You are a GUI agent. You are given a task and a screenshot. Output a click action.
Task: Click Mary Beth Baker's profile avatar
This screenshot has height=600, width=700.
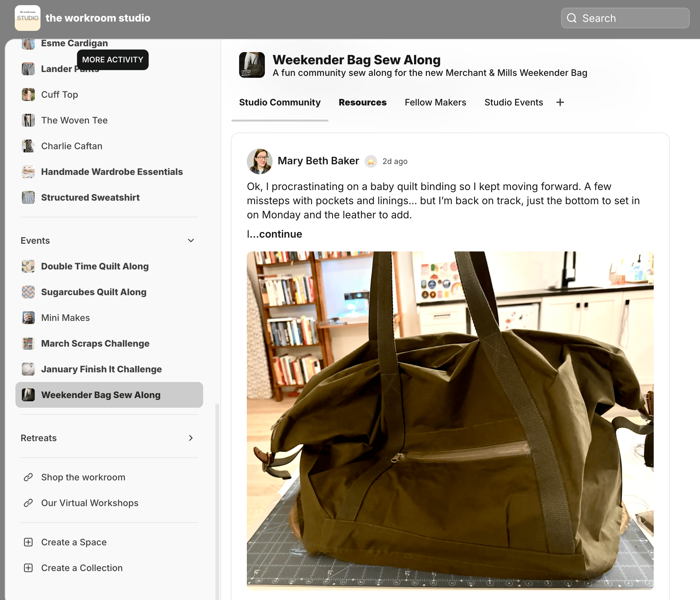[259, 161]
